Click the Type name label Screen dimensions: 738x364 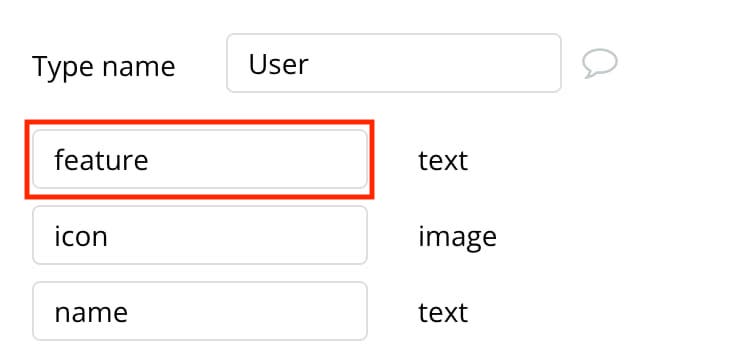point(104,66)
